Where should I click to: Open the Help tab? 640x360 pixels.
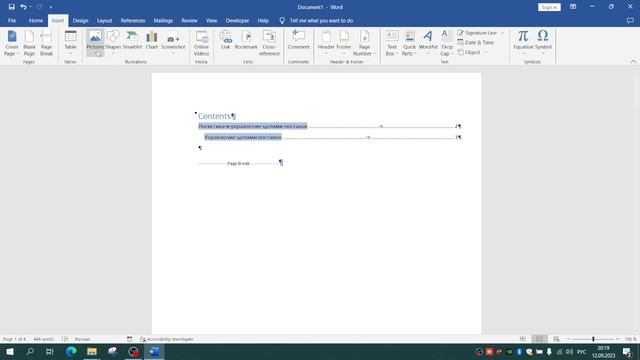pyautogui.click(x=263, y=20)
